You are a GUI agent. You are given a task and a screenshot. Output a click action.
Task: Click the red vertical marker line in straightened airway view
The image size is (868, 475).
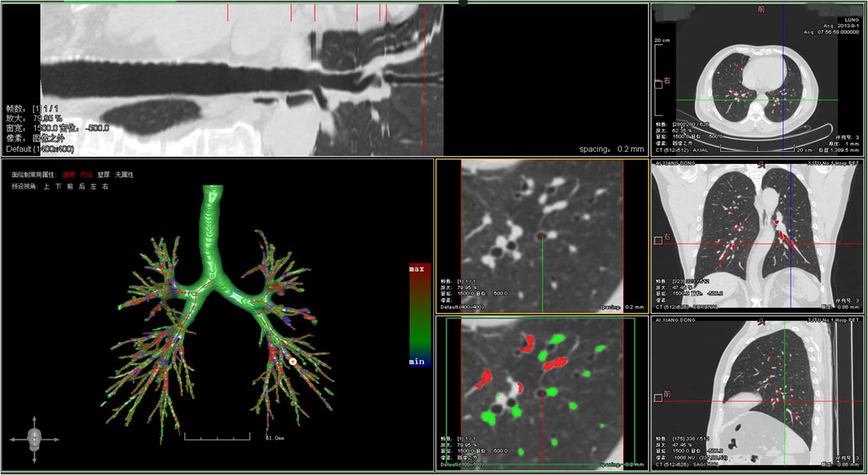click(x=425, y=80)
